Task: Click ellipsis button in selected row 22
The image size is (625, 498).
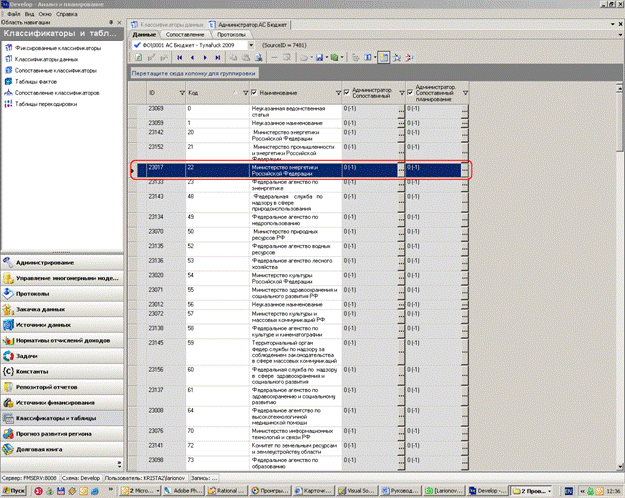Action: 401,170
